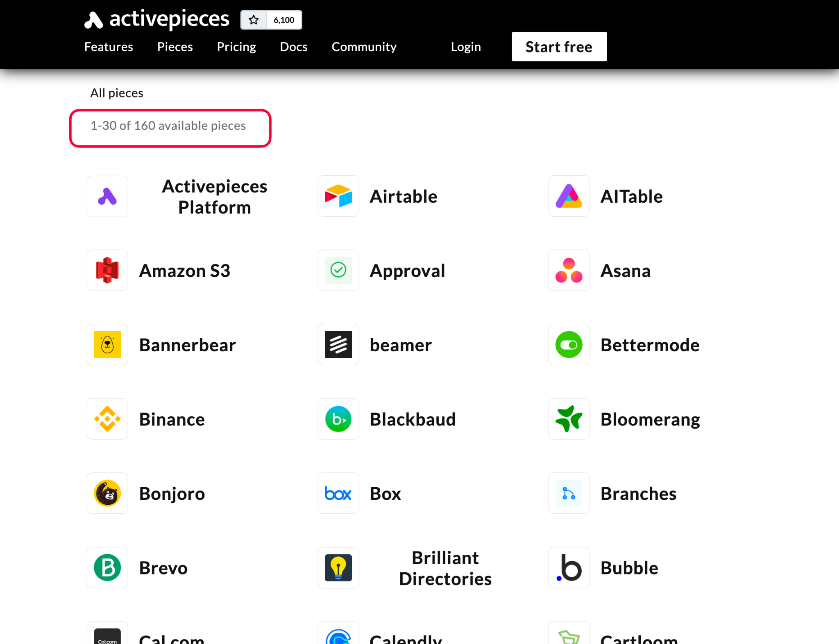Click the Asana icon
The height and width of the screenshot is (644, 839).
tap(568, 270)
